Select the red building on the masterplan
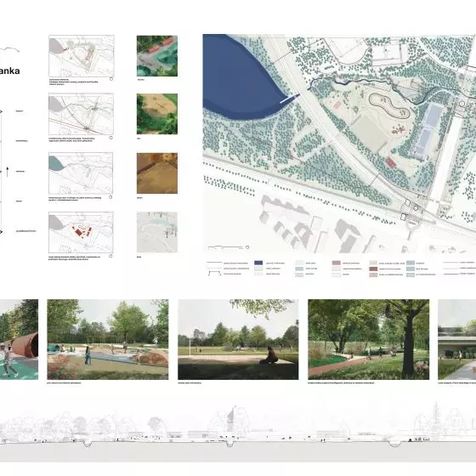This screenshot has height=476, width=476. coord(391,162)
